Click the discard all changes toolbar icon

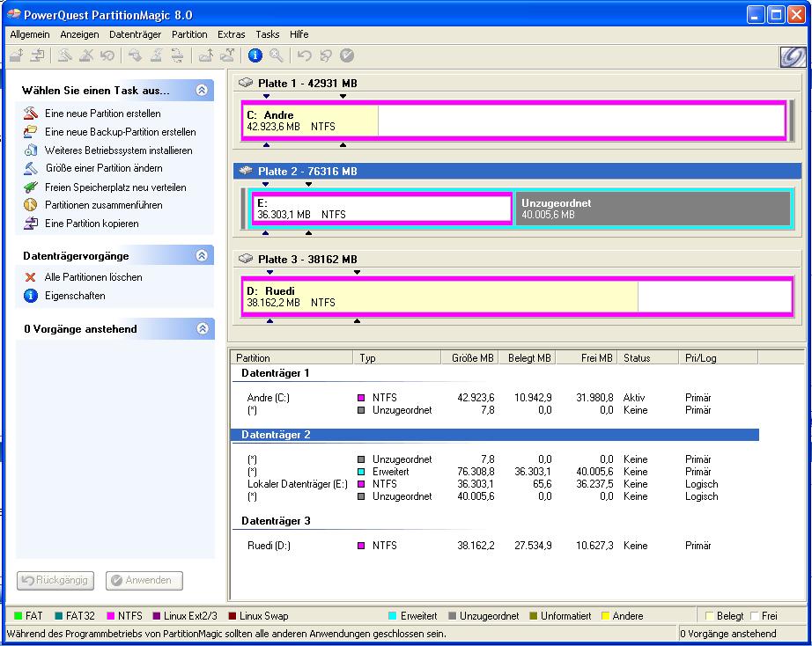[325, 55]
